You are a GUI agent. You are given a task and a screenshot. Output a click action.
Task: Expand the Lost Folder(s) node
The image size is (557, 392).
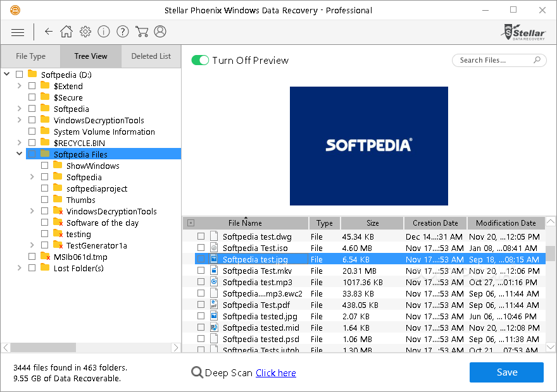(x=19, y=267)
